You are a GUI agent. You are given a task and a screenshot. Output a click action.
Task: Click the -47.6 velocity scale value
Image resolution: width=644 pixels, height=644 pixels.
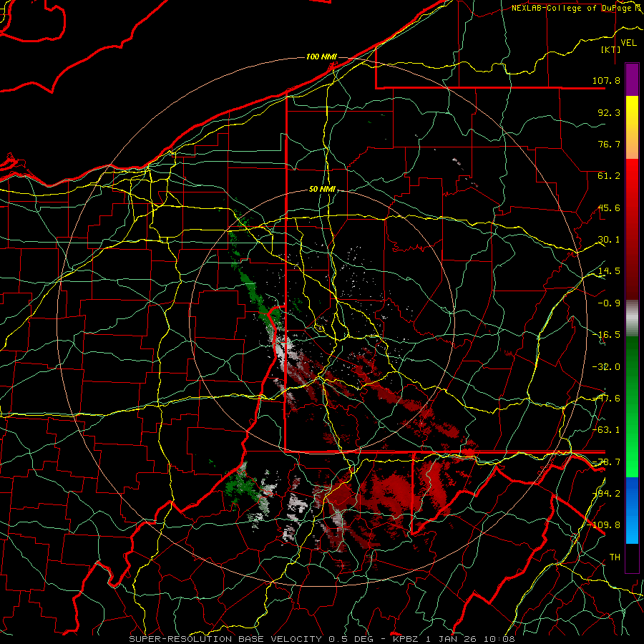pos(606,399)
